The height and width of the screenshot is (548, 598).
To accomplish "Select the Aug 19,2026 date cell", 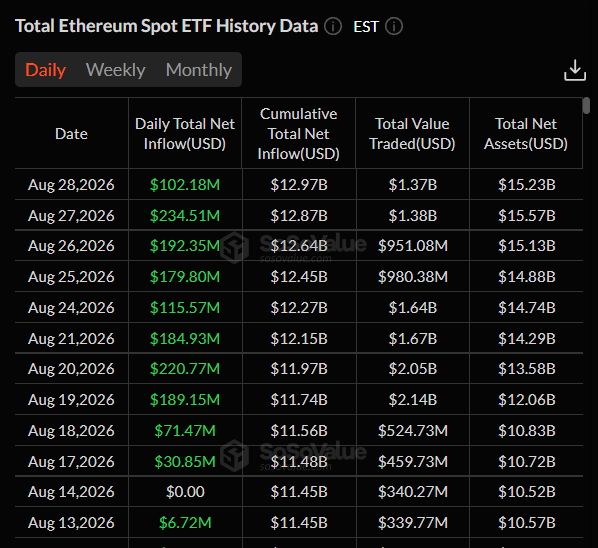I will coord(71,399).
